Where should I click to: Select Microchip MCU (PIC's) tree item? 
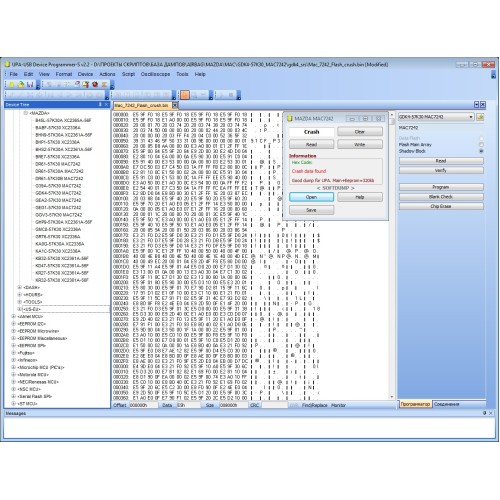click(41, 367)
